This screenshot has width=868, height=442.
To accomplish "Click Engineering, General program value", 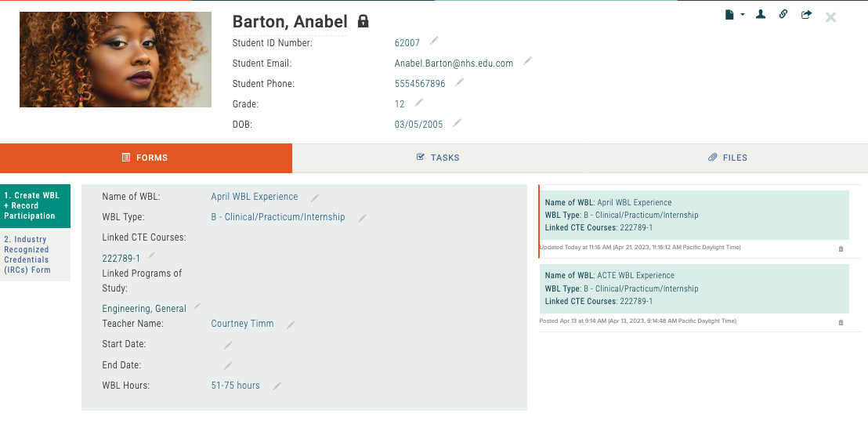I will pyautogui.click(x=144, y=309).
